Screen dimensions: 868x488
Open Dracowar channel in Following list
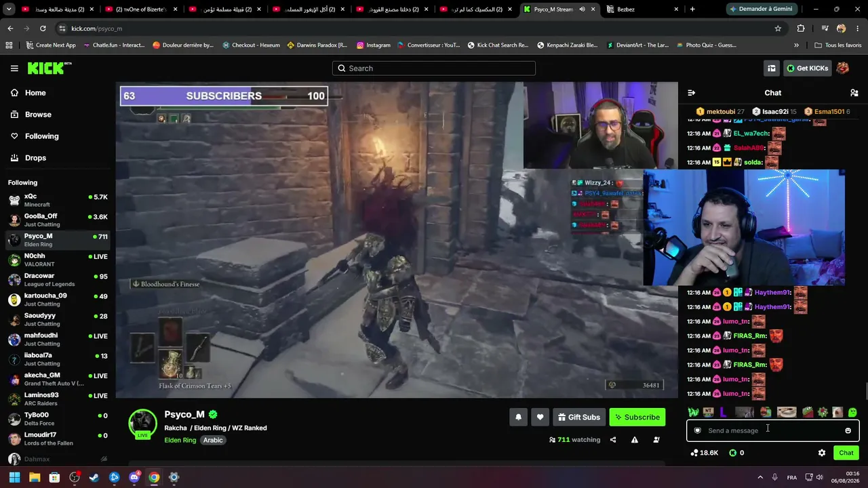58,279
